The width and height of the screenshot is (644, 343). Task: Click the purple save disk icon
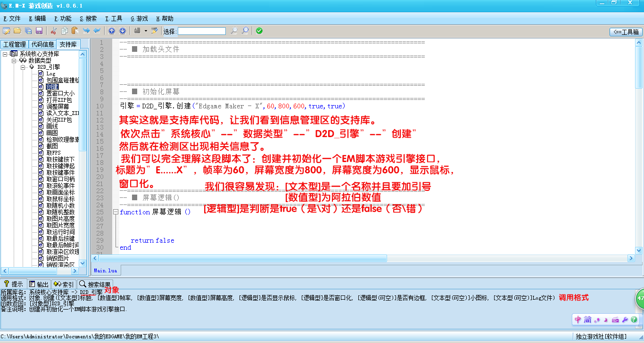(39, 31)
